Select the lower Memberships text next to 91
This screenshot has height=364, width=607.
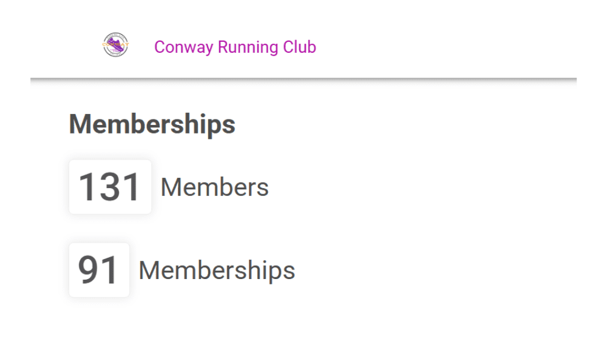[217, 271]
